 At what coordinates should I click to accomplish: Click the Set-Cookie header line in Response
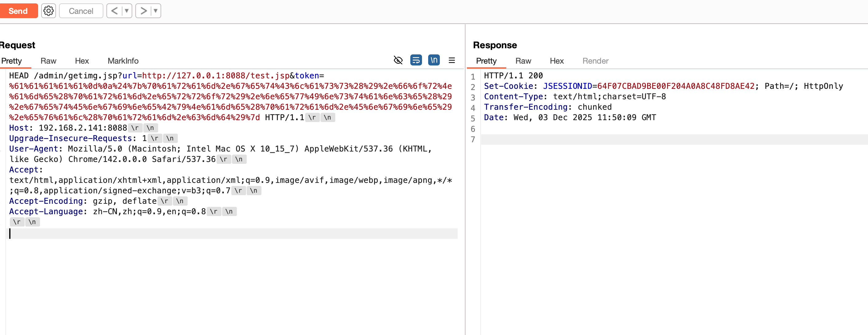point(663,86)
